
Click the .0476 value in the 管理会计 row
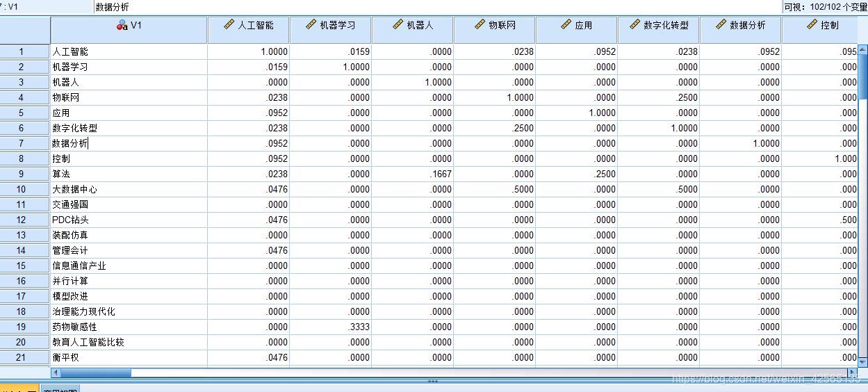(x=277, y=250)
